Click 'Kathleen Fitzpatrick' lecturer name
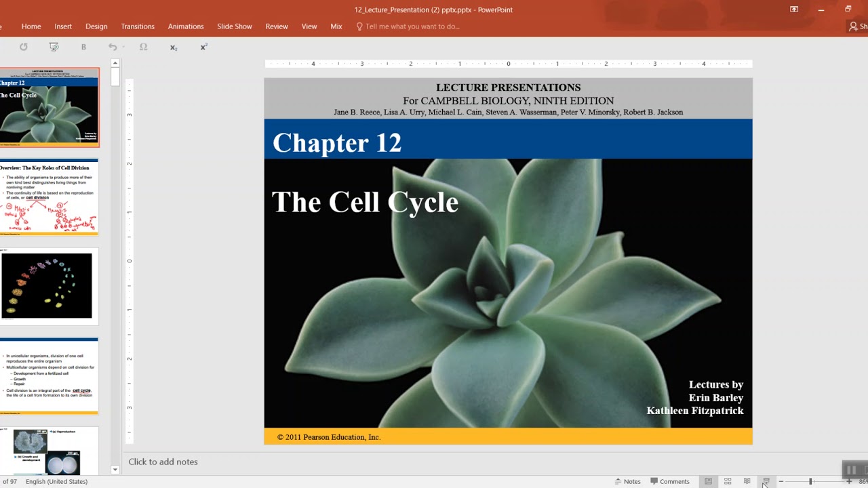 click(x=695, y=411)
